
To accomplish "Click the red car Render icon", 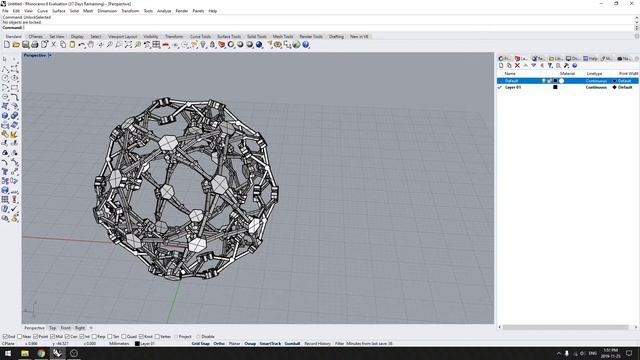I will pyautogui.click(x=166, y=45).
